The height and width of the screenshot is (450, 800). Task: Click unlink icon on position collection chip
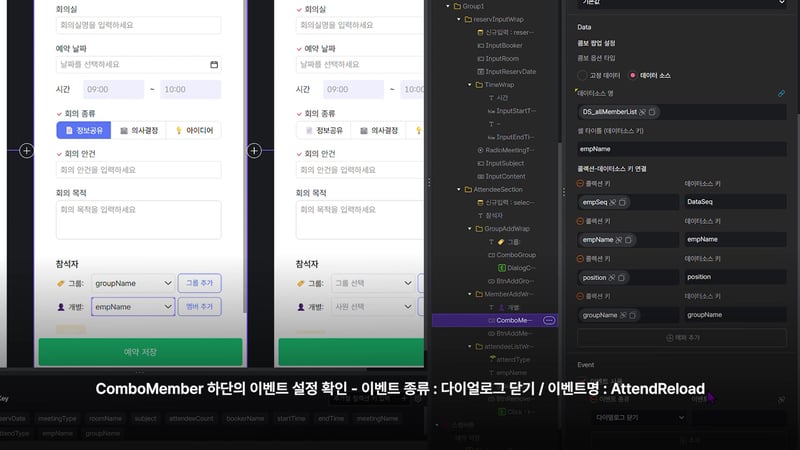click(612, 278)
